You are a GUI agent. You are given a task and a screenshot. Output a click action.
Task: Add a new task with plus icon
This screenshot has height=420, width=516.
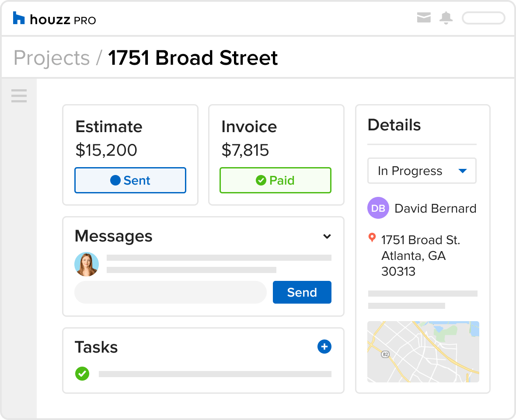pos(324,347)
